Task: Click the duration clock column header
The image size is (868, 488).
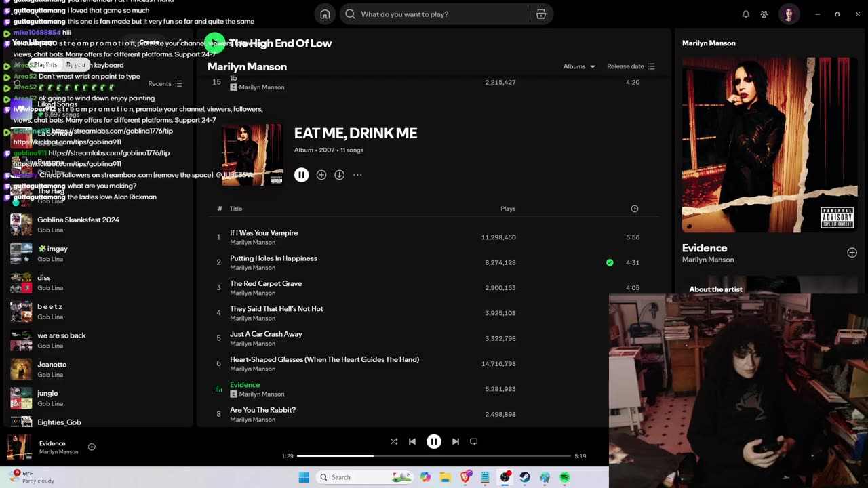Action: pos(635,209)
